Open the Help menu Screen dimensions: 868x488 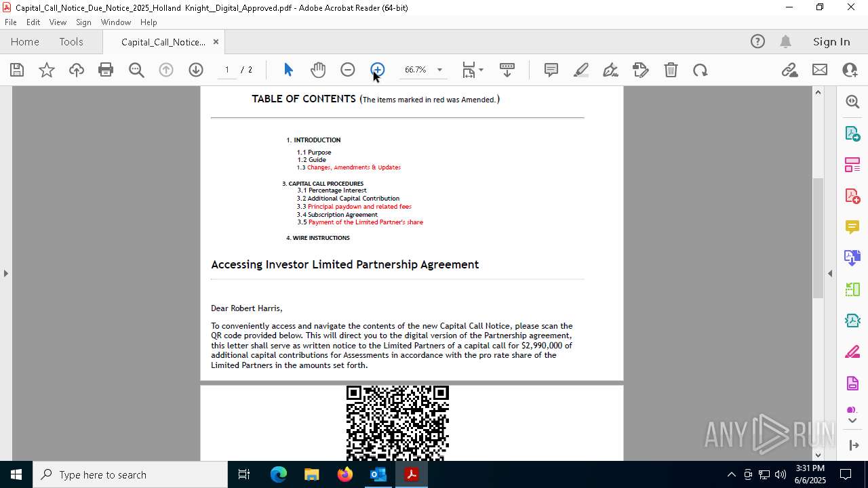[149, 22]
